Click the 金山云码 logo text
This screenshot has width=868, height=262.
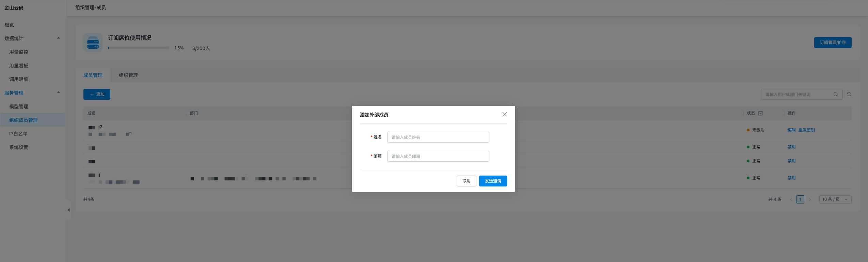14,8
